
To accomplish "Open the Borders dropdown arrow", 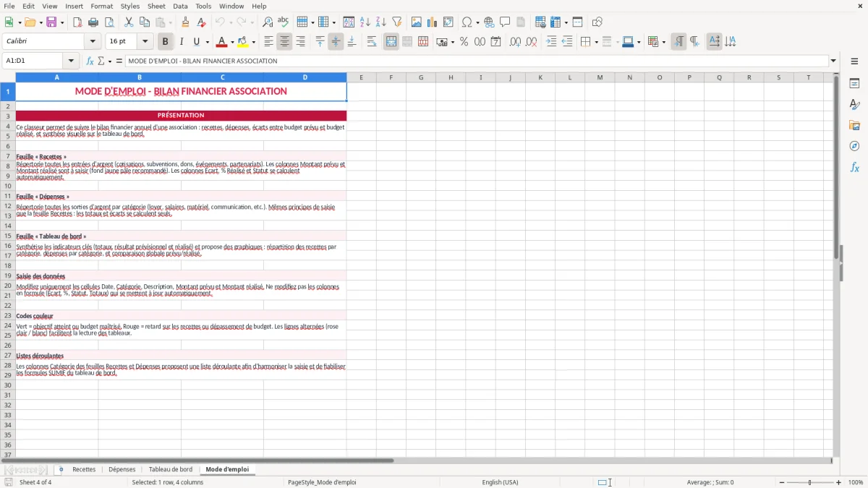I will (596, 42).
